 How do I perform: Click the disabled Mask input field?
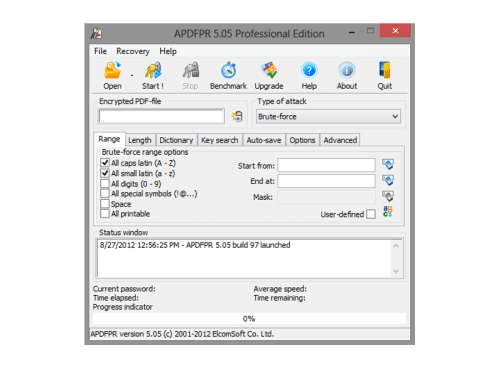tap(326, 197)
